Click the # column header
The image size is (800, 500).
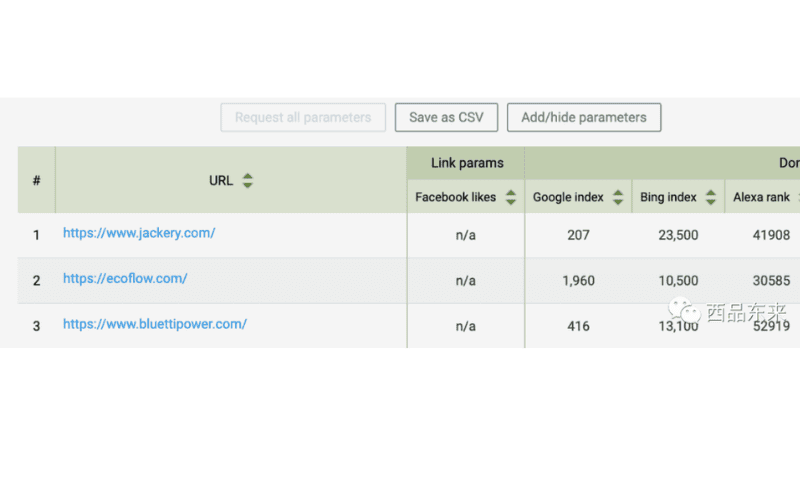click(x=37, y=180)
